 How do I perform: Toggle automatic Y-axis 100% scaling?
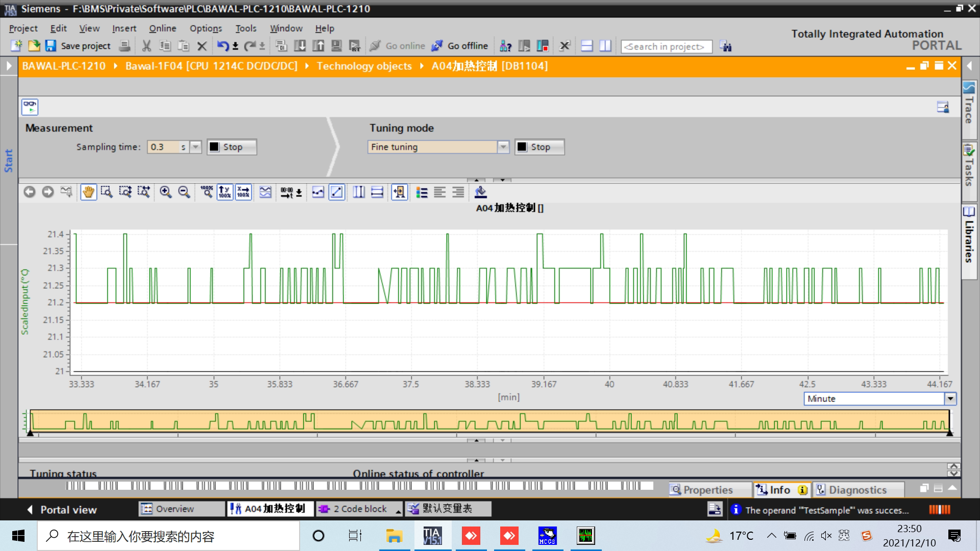[x=225, y=192]
